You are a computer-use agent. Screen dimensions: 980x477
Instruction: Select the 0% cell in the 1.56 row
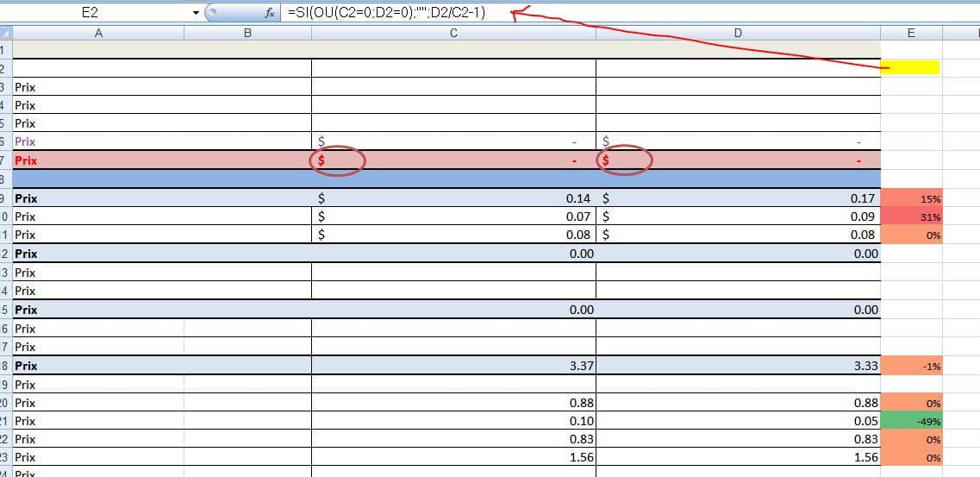pos(911,457)
